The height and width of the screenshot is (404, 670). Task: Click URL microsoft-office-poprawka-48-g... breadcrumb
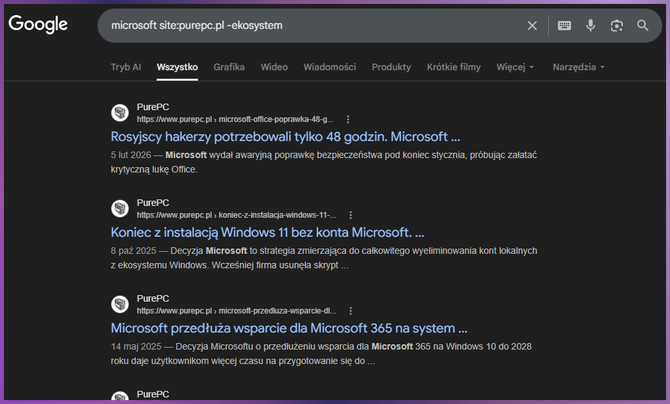click(x=235, y=119)
